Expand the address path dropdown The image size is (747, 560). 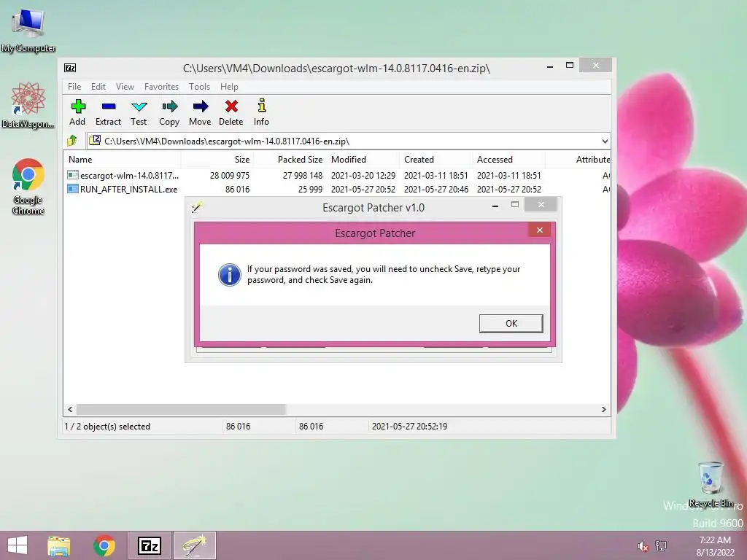point(605,141)
